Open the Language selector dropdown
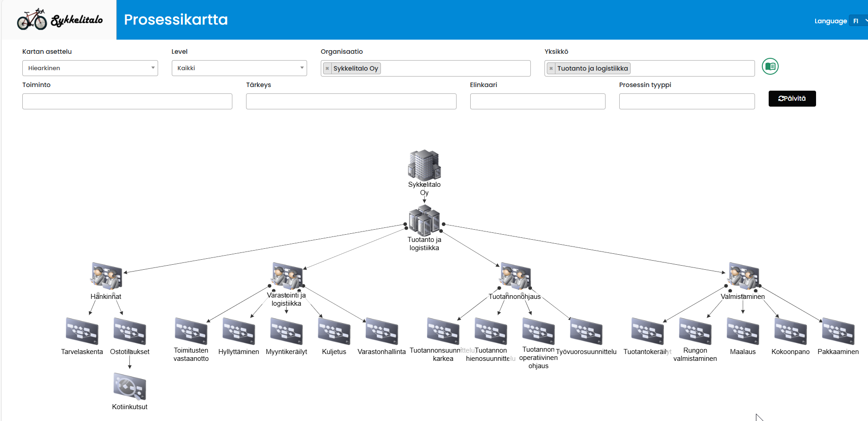Viewport: 868px width, 421px height. tap(858, 21)
